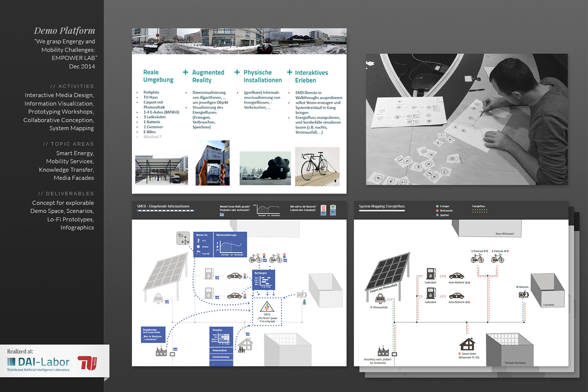
Task: Click the upper Auto-Batterie car icon
Action: pyautogui.click(x=456, y=276)
